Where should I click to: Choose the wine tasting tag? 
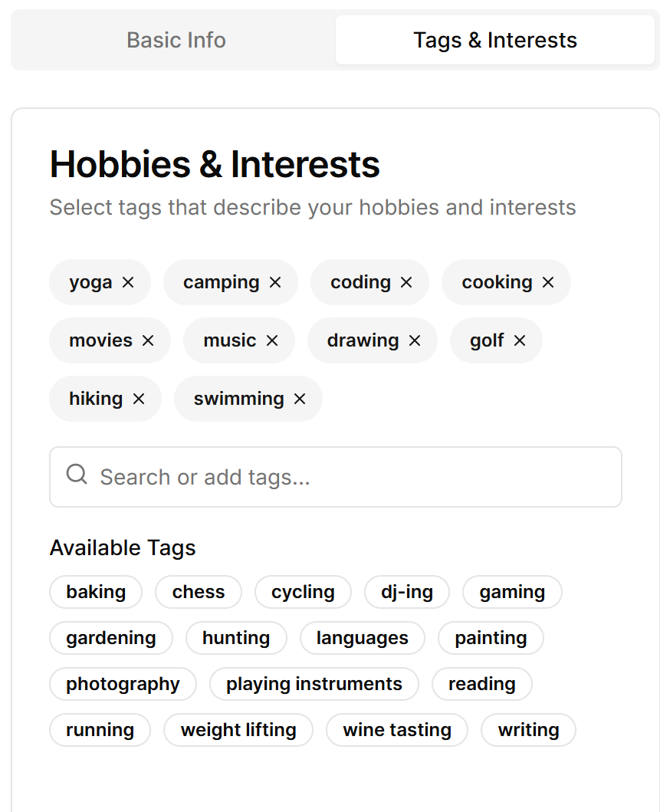click(397, 730)
